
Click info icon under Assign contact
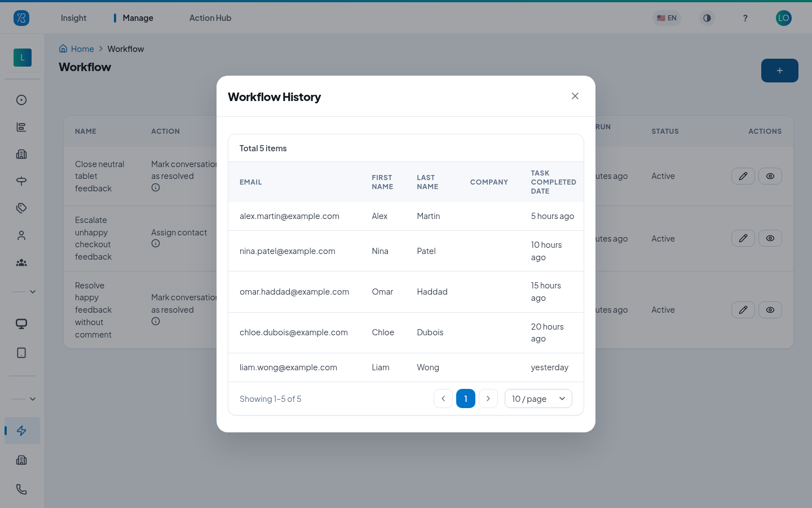(x=156, y=244)
